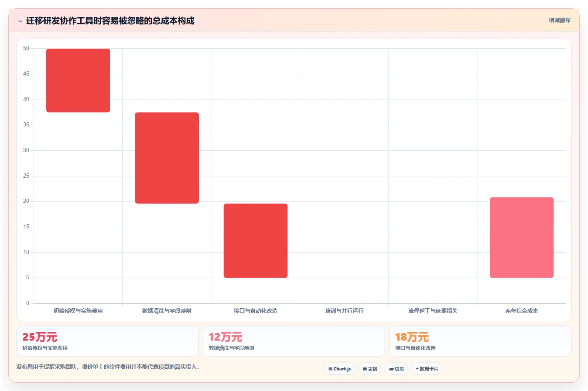The height and width of the screenshot is (391, 588).
Task: Click x-axis label 流程返工与延期损失
Action: (x=433, y=311)
